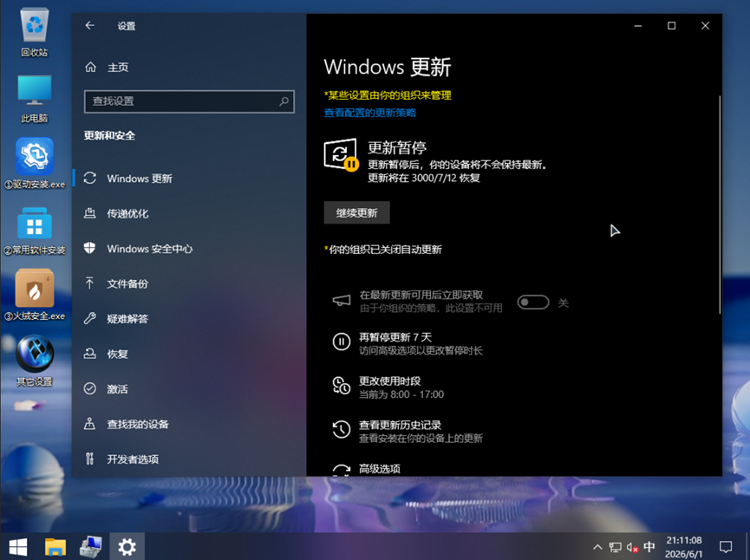This screenshot has height=560, width=750.
Task: Click the megaphone icon beside 在最新更新可用后立即获取
Action: pos(342,301)
